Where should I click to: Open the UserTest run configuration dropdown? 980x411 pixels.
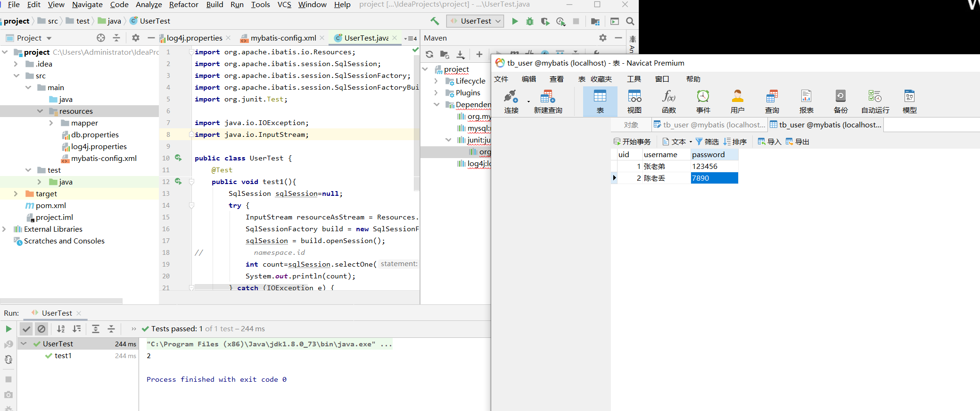tap(476, 21)
